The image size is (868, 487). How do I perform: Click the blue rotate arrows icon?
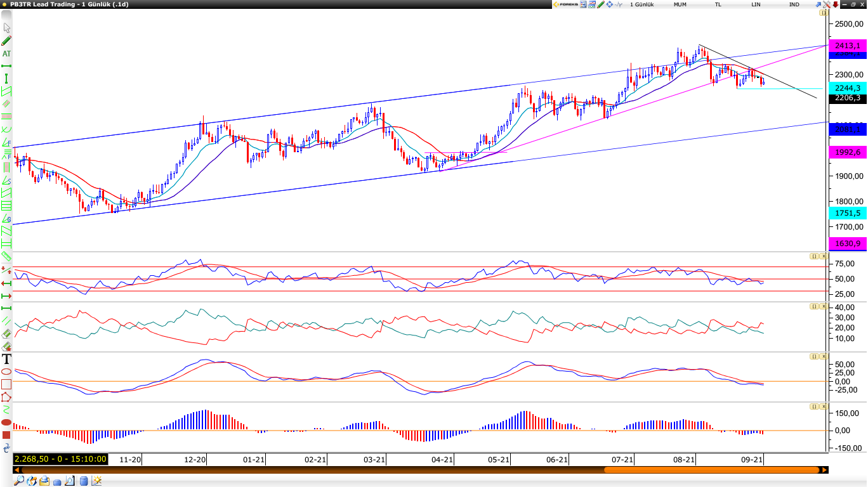coord(6,448)
